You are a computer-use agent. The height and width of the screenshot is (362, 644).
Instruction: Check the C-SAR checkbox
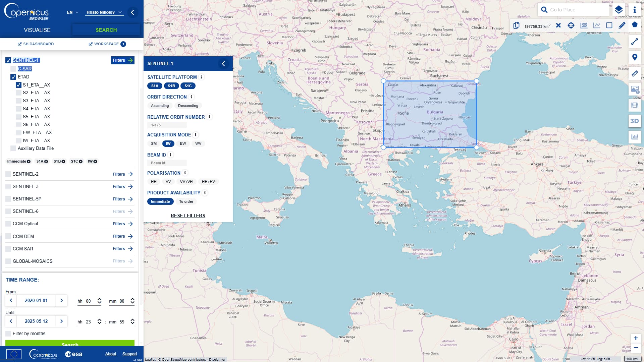[13, 69]
